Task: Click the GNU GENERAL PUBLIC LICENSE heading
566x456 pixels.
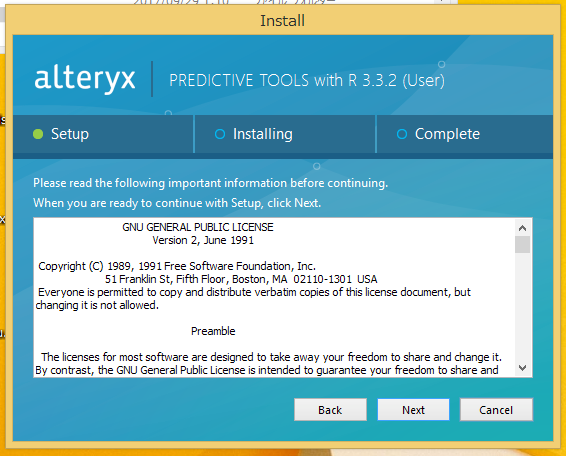Action: [x=198, y=227]
